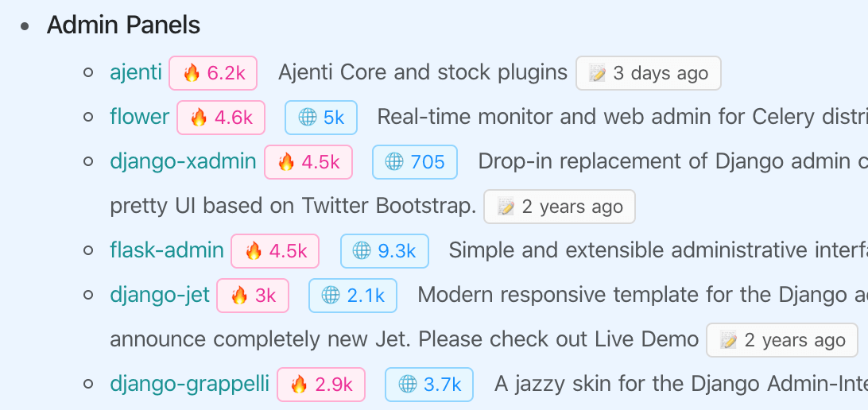Image resolution: width=868 pixels, height=410 pixels.
Task: Click the globe icon in the 2.1k badge
Action: pos(331,296)
